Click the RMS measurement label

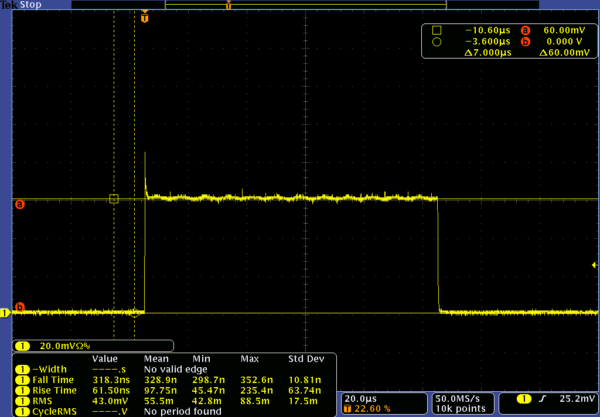(42, 401)
